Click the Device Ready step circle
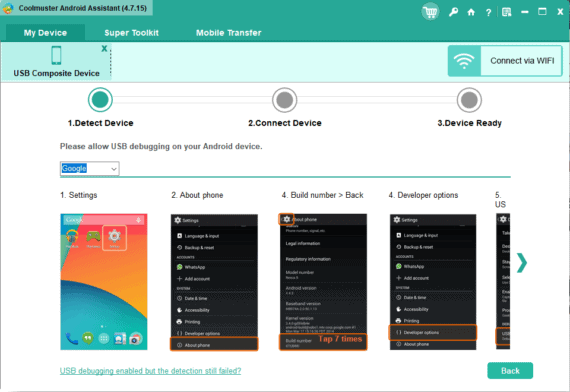The image size is (570, 392). click(469, 100)
